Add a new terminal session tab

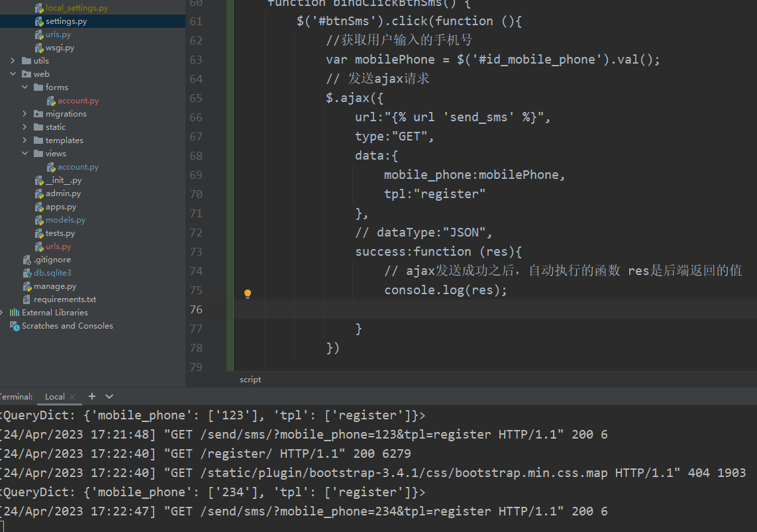pyautogui.click(x=92, y=396)
